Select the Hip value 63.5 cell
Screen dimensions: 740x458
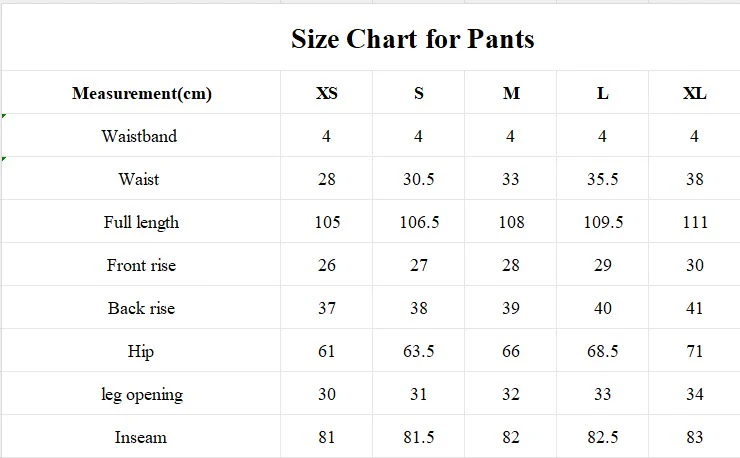pyautogui.click(x=419, y=351)
